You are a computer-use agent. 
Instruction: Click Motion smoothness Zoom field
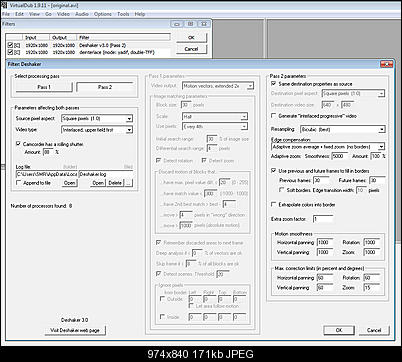[x=372, y=252]
